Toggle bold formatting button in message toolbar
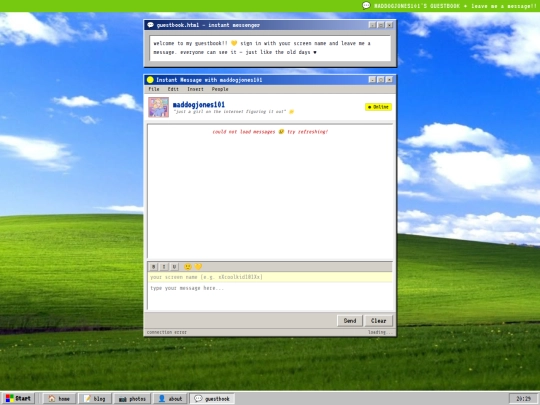The image size is (540, 405). tap(154, 267)
